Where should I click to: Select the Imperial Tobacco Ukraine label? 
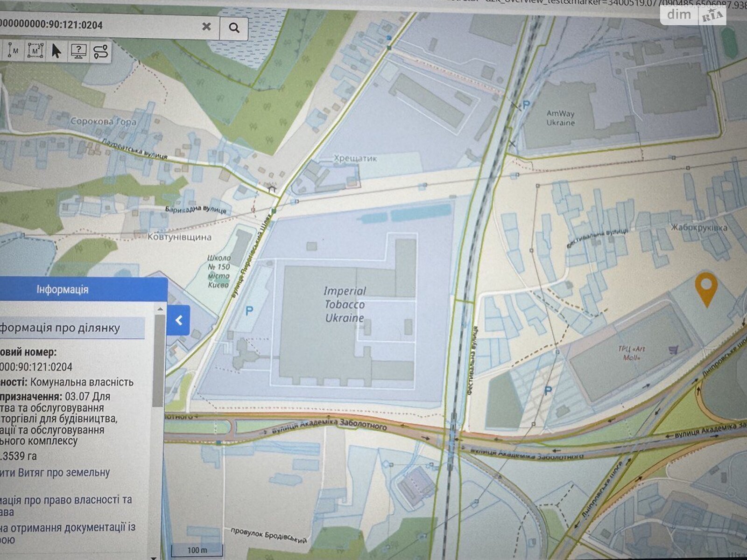(x=345, y=304)
